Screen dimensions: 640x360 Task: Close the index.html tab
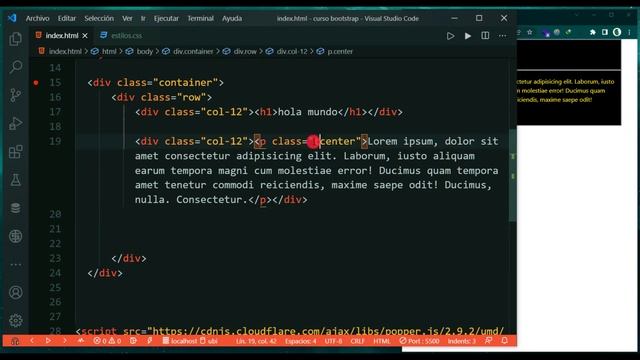[x=85, y=36]
